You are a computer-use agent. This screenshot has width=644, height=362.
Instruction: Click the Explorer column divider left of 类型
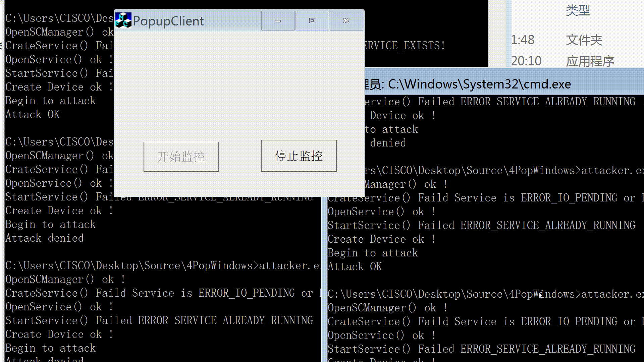click(x=560, y=10)
